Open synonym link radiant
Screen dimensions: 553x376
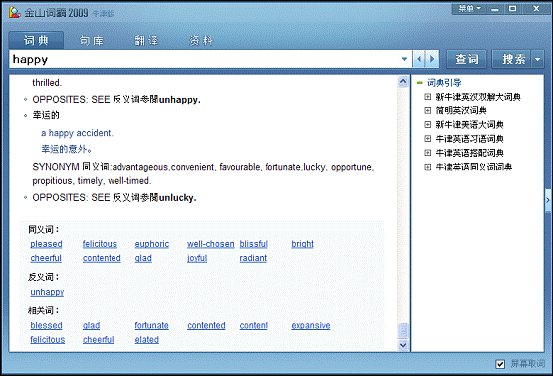253,258
